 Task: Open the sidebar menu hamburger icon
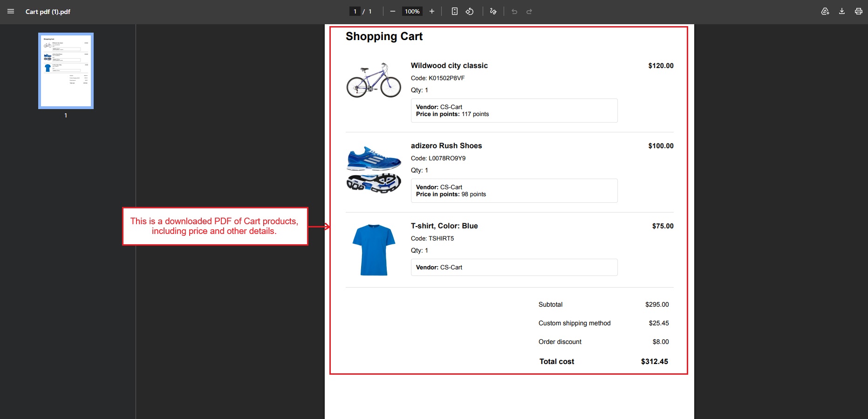pos(11,12)
